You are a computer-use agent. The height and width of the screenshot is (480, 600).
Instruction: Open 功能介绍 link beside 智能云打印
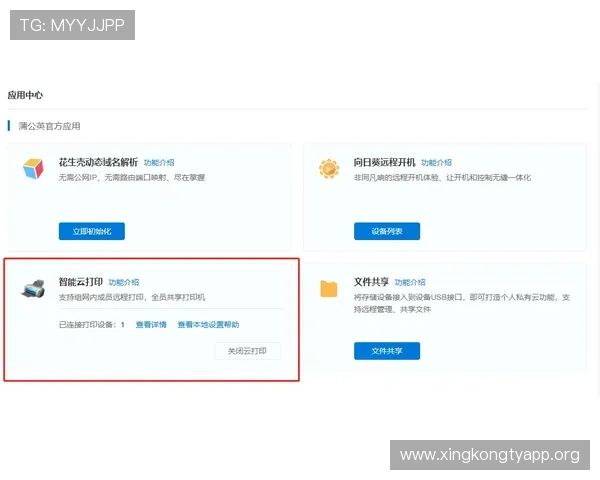coord(124,282)
